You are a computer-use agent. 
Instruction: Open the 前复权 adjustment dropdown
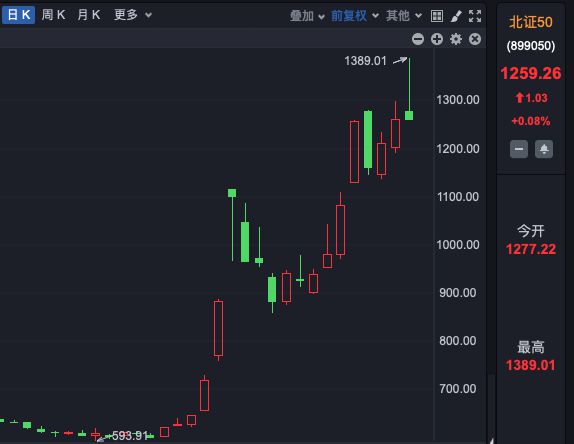(354, 16)
